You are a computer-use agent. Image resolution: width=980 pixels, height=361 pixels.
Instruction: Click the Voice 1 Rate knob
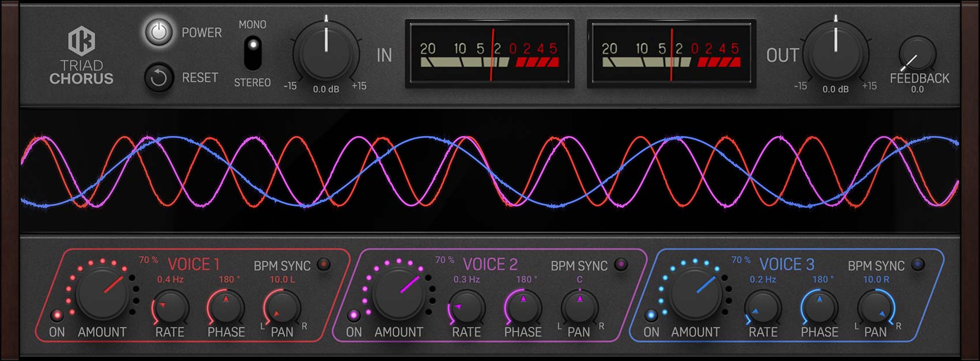[x=170, y=307]
